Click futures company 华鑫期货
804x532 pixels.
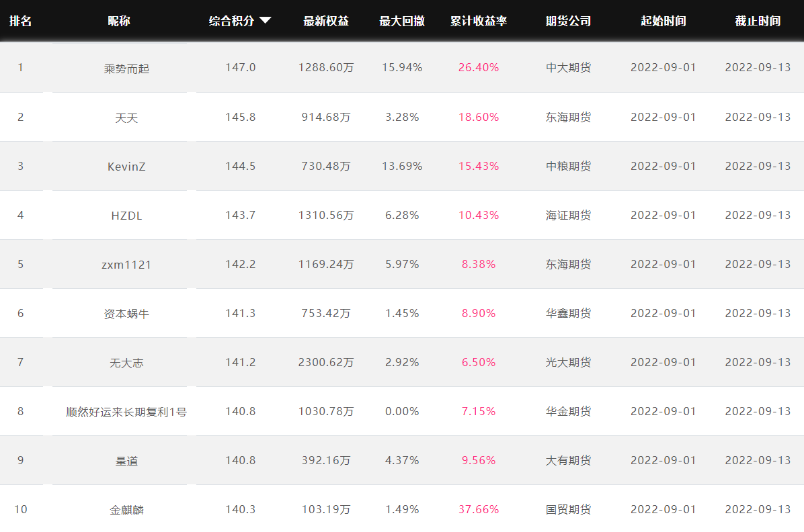pyautogui.click(x=568, y=313)
